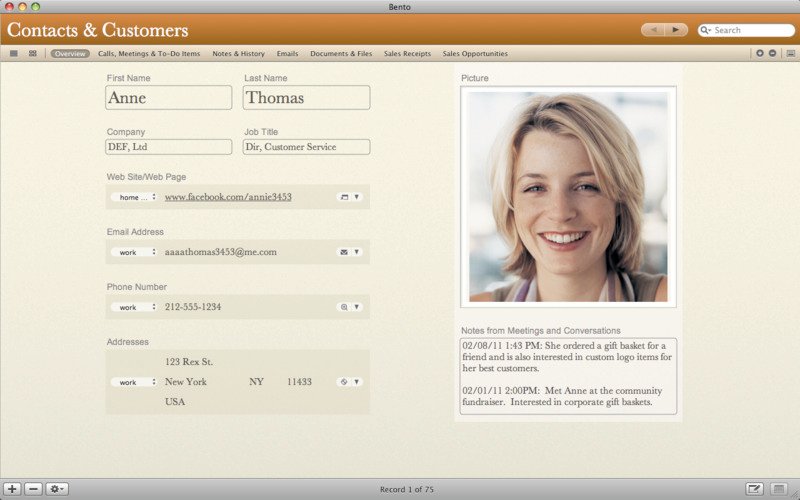Click the magnifier icon beside phone number
The height and width of the screenshot is (500, 800).
point(344,307)
